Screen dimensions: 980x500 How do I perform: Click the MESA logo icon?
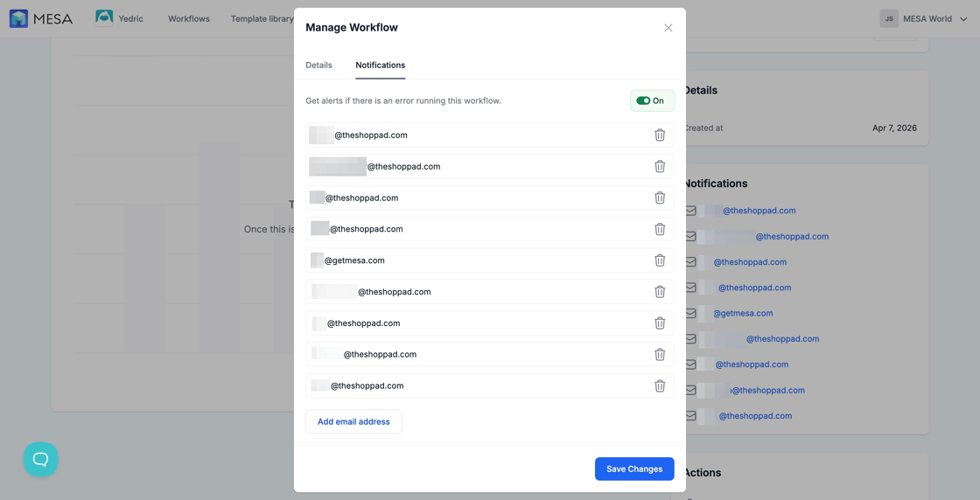click(18, 18)
